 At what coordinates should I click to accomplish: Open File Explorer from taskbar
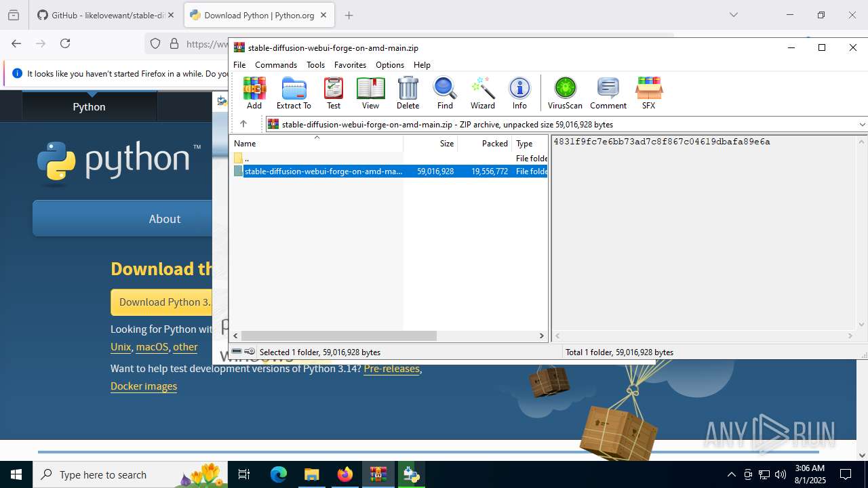pyautogui.click(x=312, y=474)
